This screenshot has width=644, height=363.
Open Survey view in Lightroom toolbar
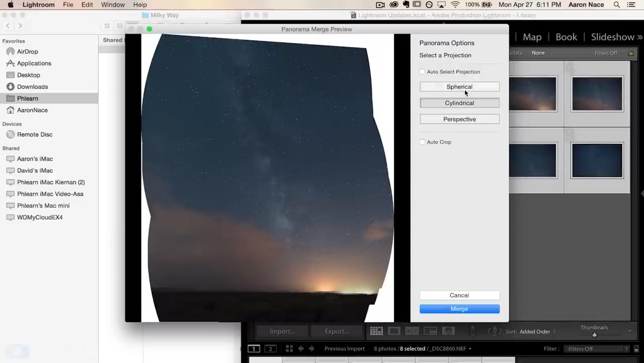430,331
